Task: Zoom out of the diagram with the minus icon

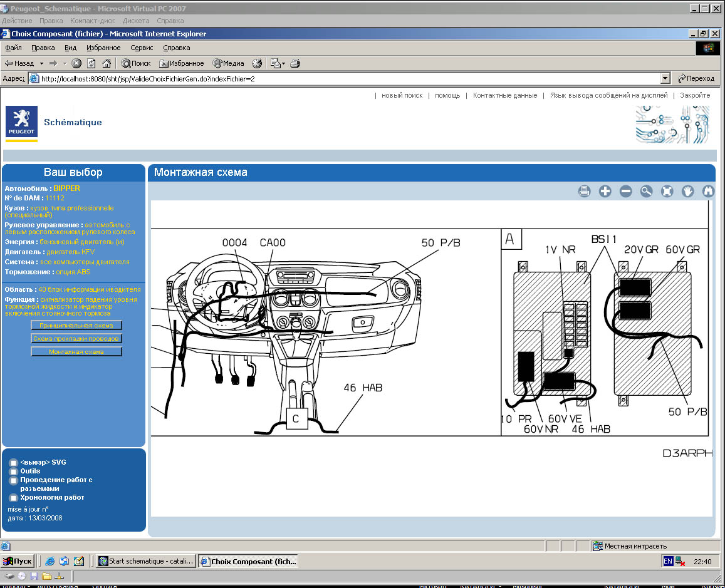Action: pos(625,192)
